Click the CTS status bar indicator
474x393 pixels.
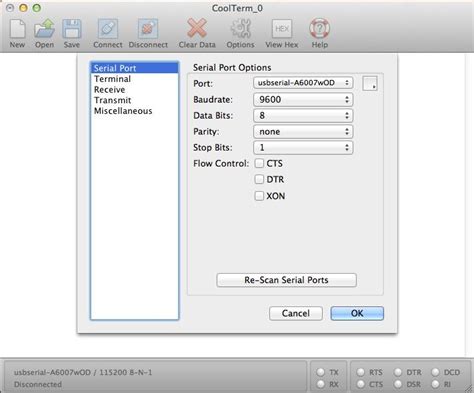(361, 384)
